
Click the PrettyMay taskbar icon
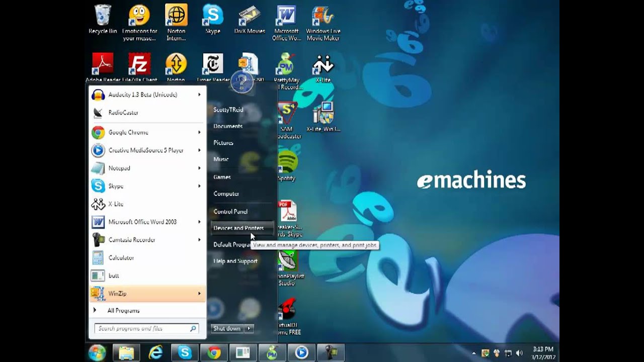click(x=272, y=352)
